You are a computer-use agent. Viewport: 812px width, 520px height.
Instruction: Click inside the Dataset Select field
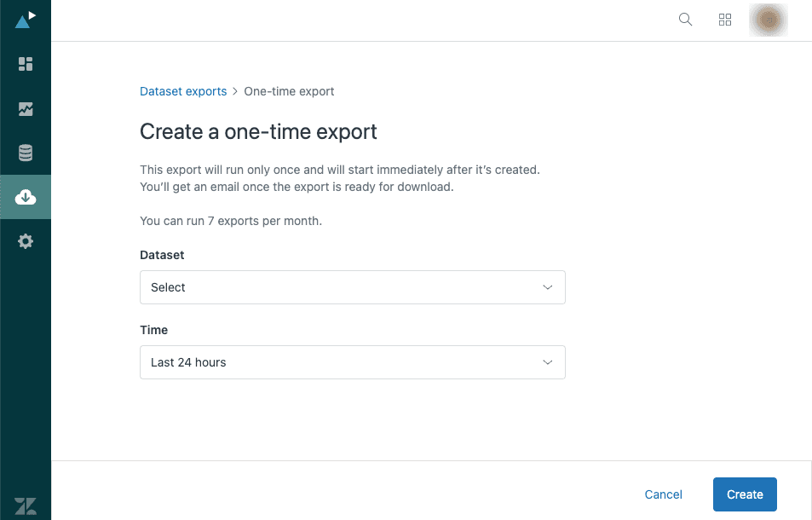pos(298,287)
